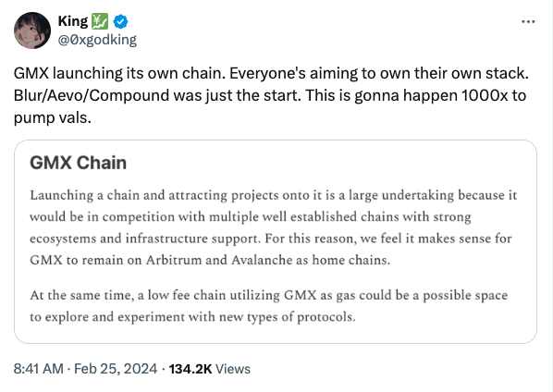This screenshot has height=392, width=553.
Task: Click the paragraph starting 'Launching a chain'
Action: click(x=274, y=227)
